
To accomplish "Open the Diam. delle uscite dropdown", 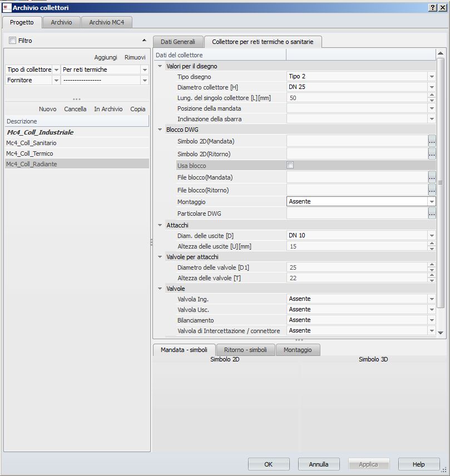I will click(431, 235).
